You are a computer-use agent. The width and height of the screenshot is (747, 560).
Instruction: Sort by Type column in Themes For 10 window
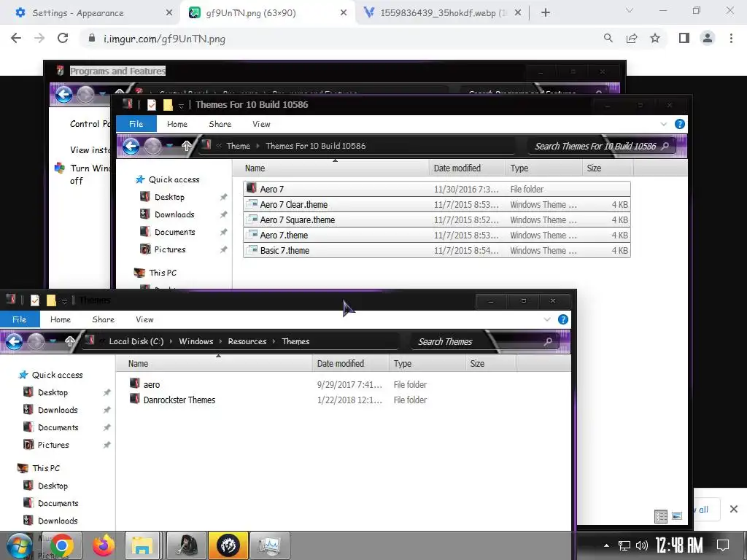point(543,168)
